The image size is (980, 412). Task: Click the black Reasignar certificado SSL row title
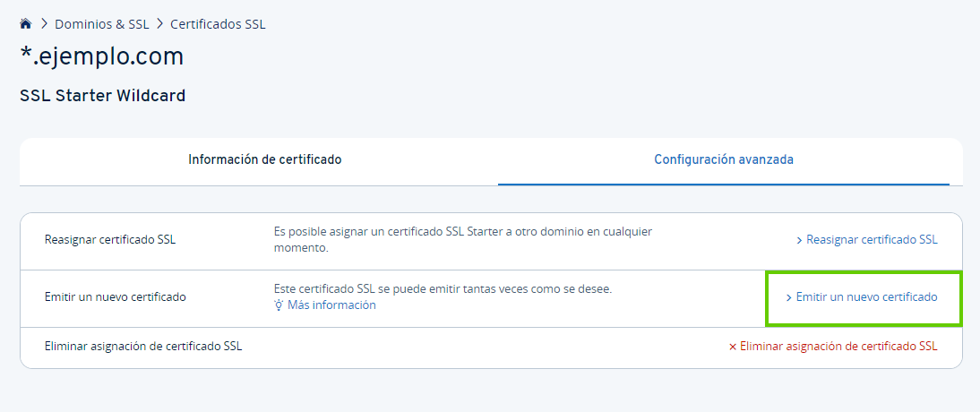pyautogui.click(x=110, y=240)
